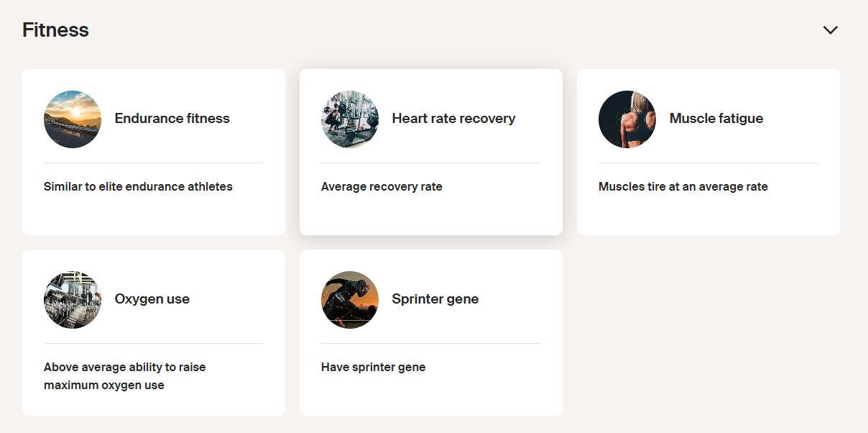Click "Similar to elite endurance athletes" result
Image resolution: width=868 pixels, height=433 pixels.
[138, 187]
